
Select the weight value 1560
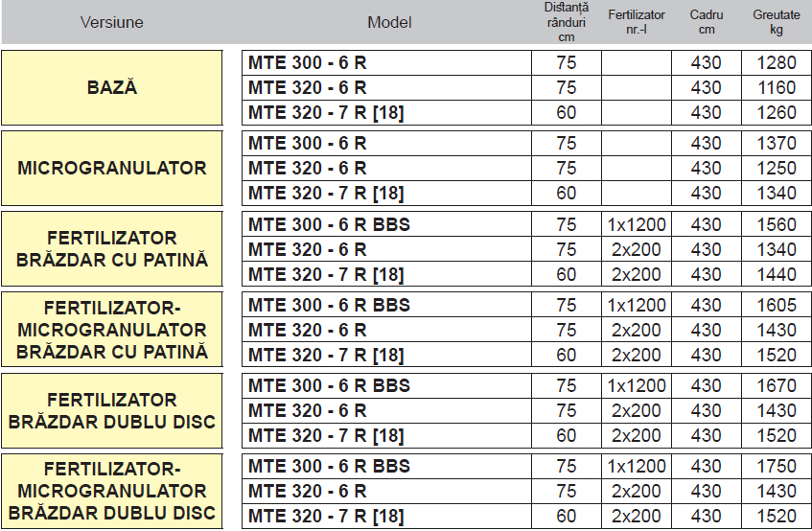(776, 224)
